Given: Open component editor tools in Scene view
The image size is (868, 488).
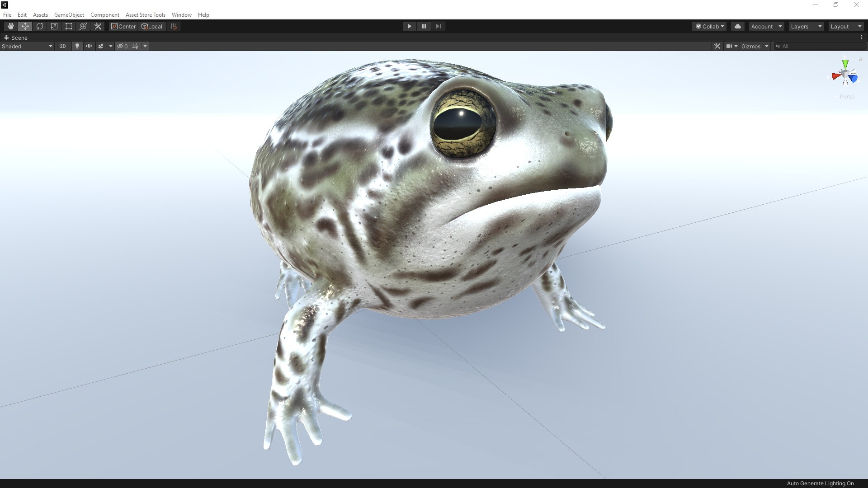Looking at the screenshot, I should (717, 46).
